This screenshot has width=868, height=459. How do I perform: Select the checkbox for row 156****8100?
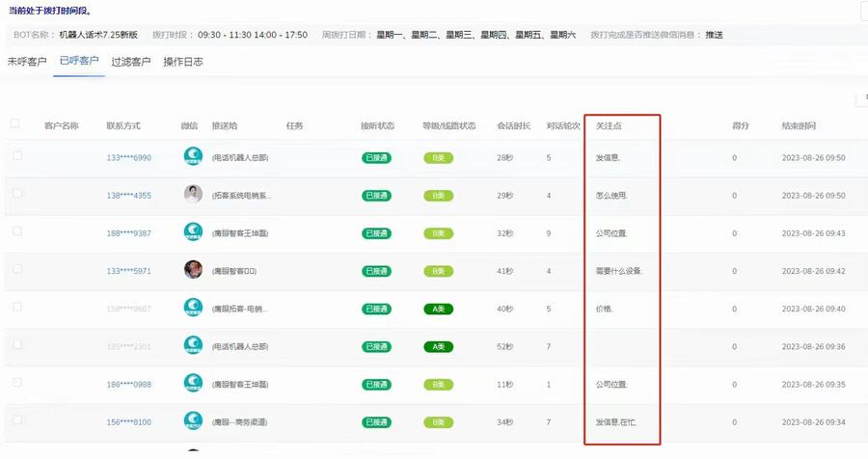tap(17, 420)
